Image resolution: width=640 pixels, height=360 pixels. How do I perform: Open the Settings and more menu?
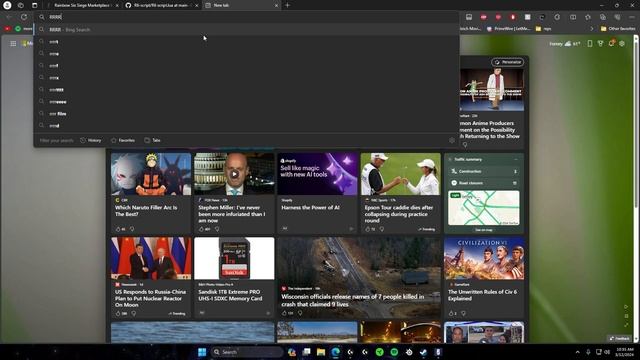pos(632,17)
